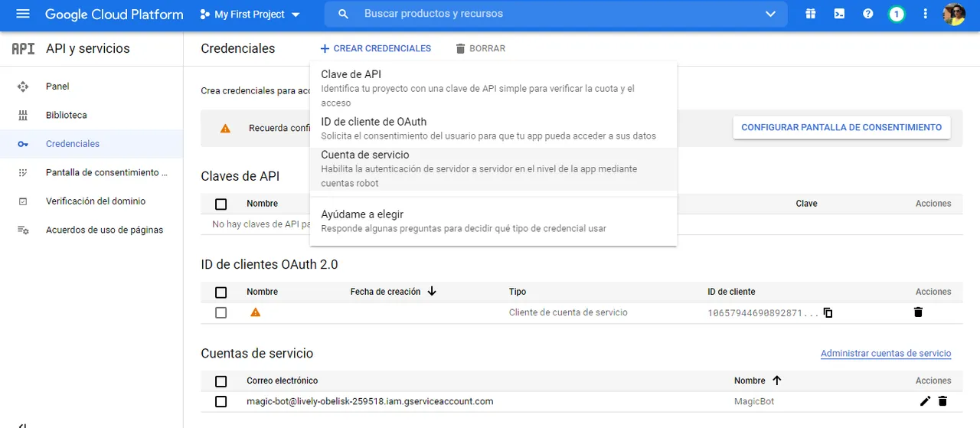Expand search bar options arrow
This screenshot has width=980, height=428.
click(770, 15)
